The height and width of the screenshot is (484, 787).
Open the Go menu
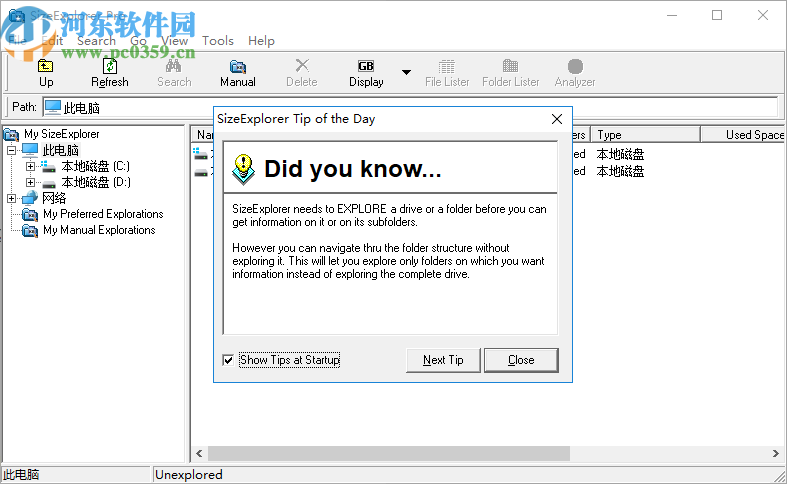click(x=138, y=41)
